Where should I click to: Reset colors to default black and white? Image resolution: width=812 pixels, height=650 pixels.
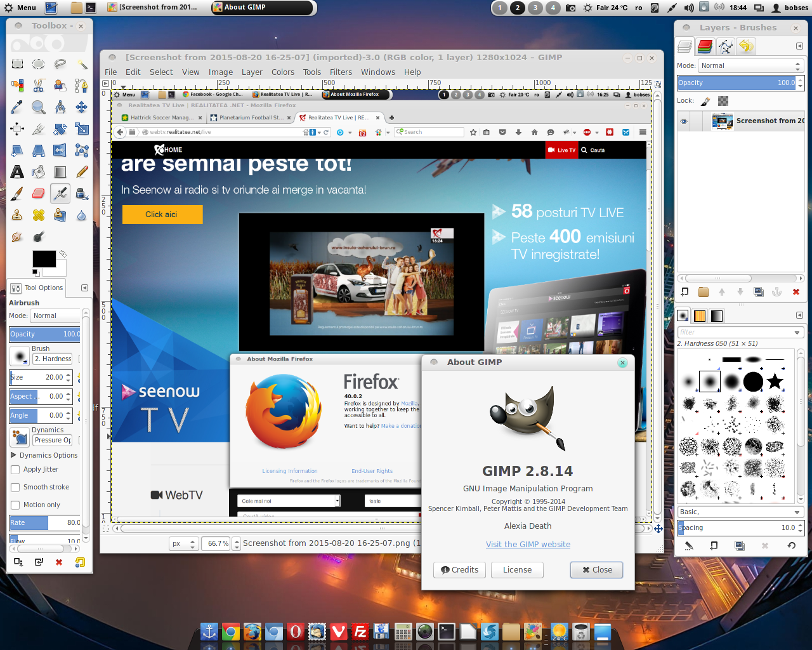36,273
